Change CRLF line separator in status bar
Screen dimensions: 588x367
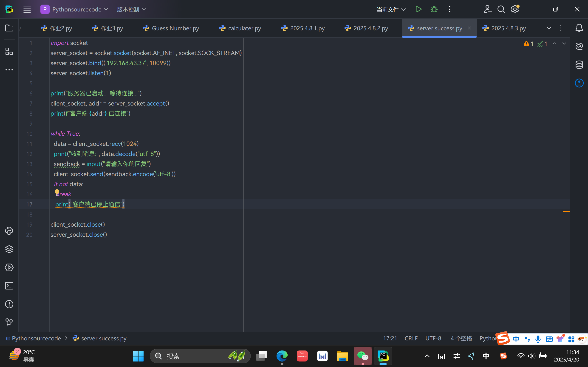(411, 338)
